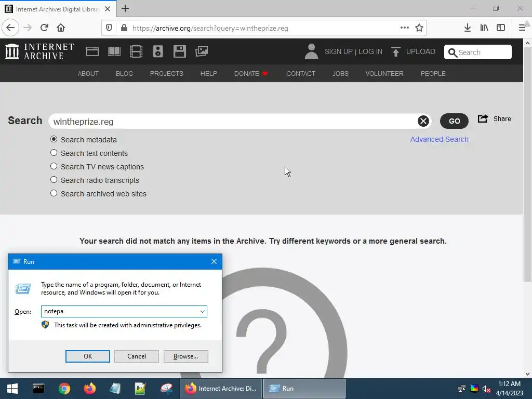Click Browse in Run dialog
Viewport: 532px width, 399px height.
185,356
